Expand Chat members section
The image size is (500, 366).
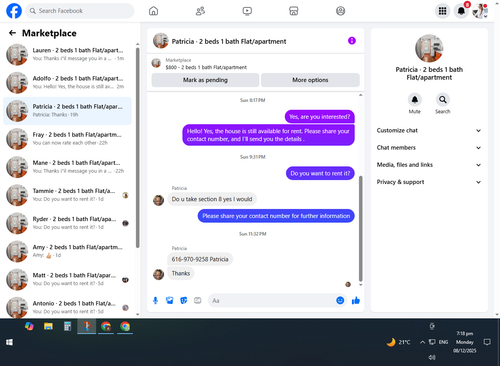(429, 148)
